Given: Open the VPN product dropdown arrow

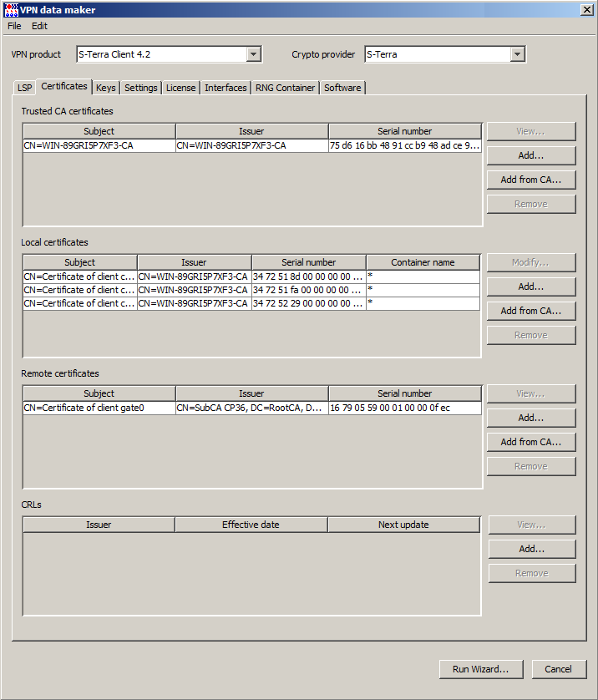Looking at the screenshot, I should click(253, 54).
